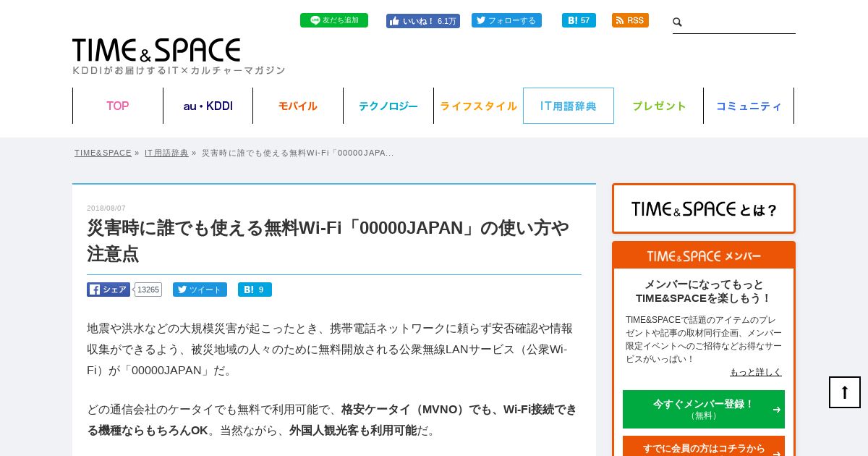Viewport: 868px width, 456px height.
Task: Click the green 今すぐメンバー登録 button
Action: click(x=704, y=409)
